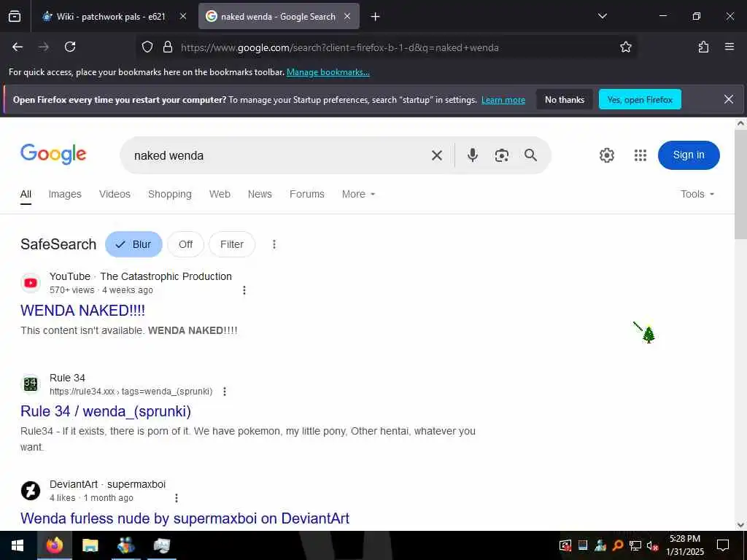This screenshot has height=560, width=747.
Task: Open Firefox View tab list icon
Action: (15, 17)
